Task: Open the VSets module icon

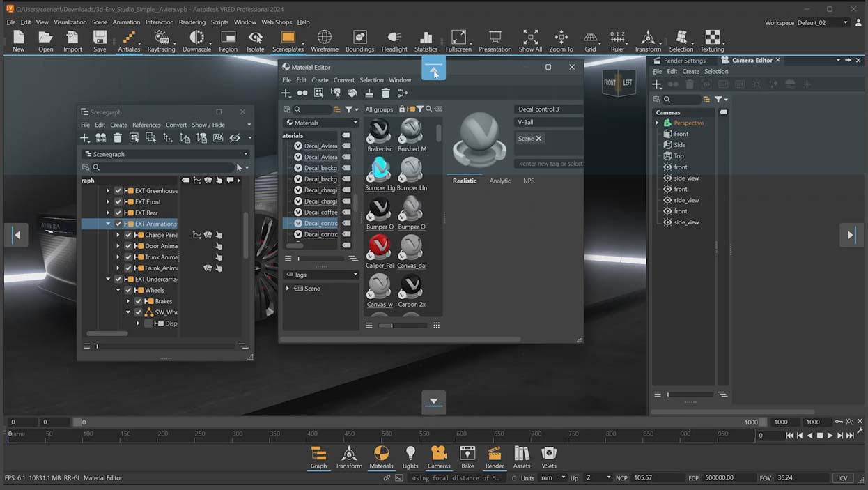Action: pos(549,457)
